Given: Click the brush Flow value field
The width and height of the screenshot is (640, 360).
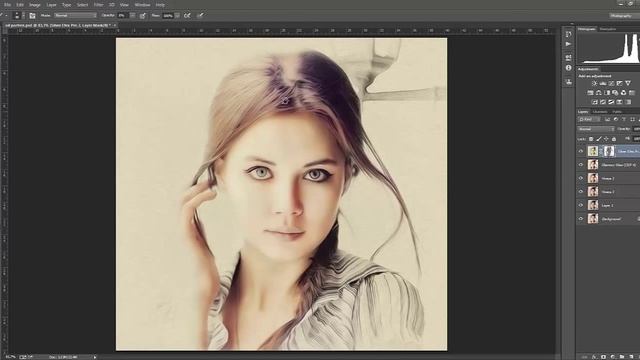Looking at the screenshot, I should pos(168,16).
